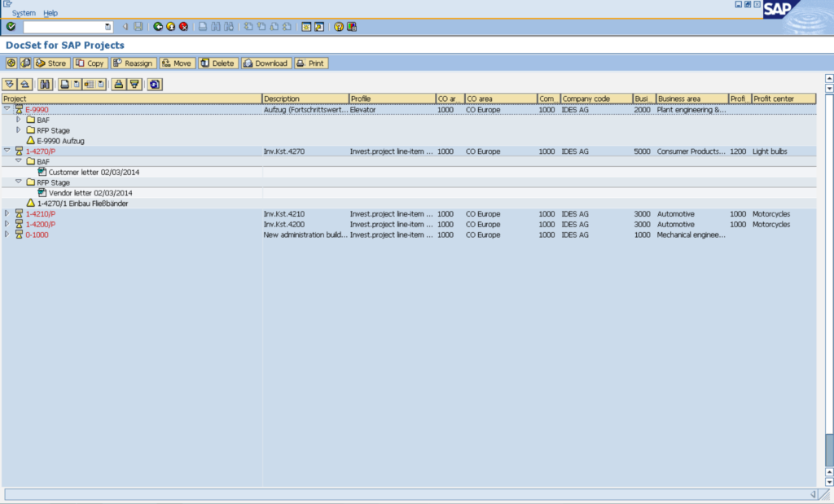Click the yellow Exit arrow icon

pos(170,27)
